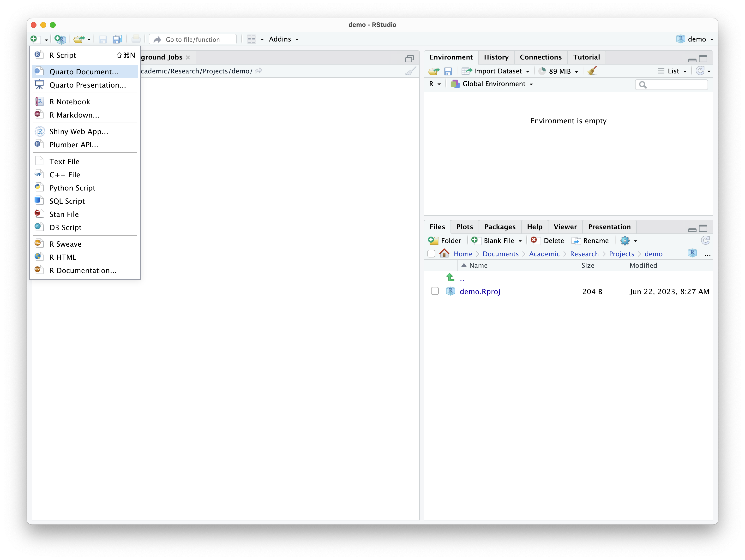Save the workspace with the floppy disk icon

[x=448, y=71]
